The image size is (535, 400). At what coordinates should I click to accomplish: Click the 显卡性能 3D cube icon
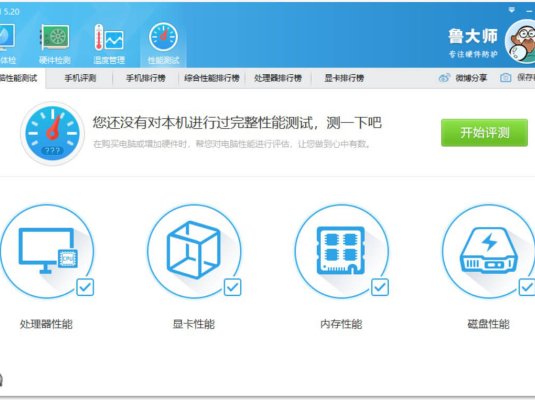tap(193, 250)
